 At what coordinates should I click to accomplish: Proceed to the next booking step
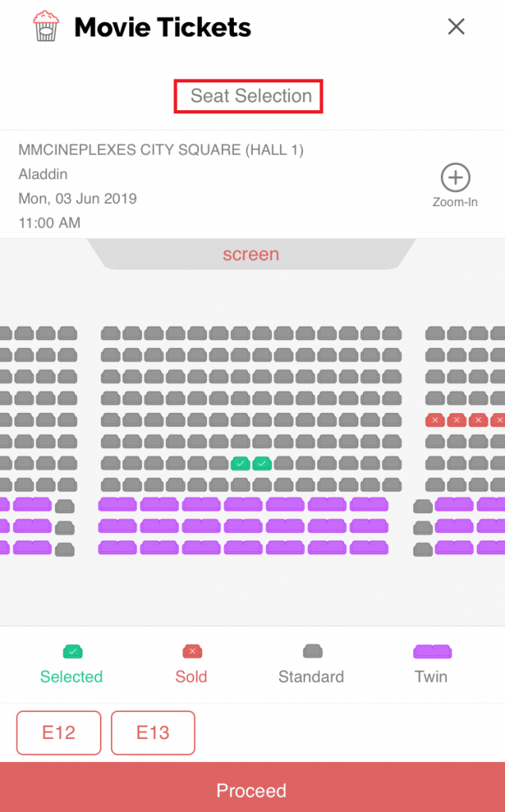click(252, 790)
